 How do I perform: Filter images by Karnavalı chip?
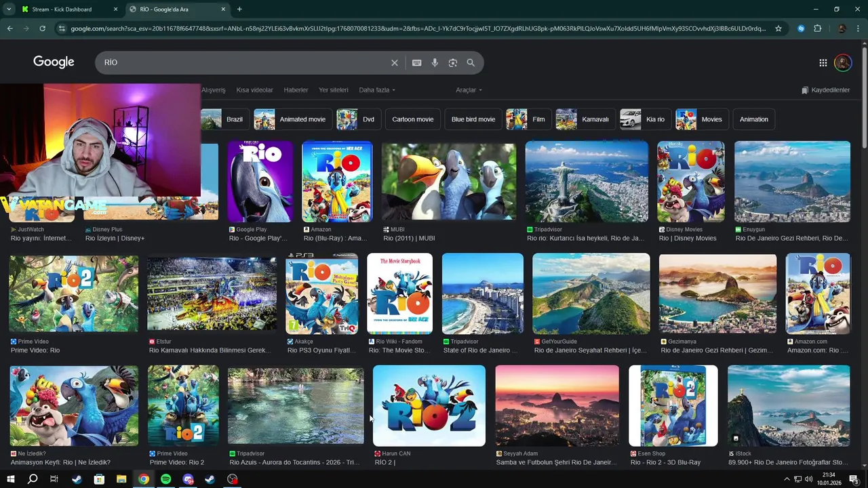[x=586, y=119]
